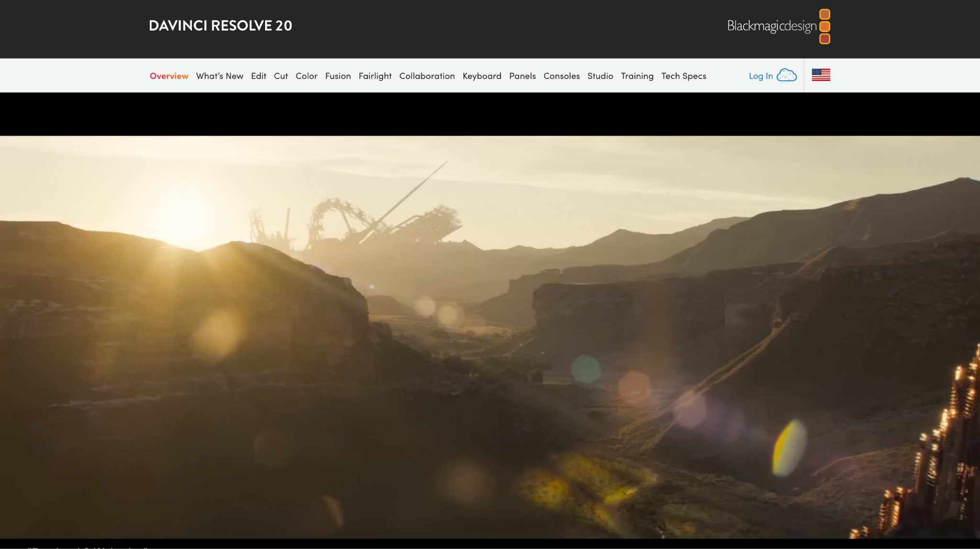Go to the Training page
Image resolution: width=980 pixels, height=549 pixels.
click(x=637, y=76)
